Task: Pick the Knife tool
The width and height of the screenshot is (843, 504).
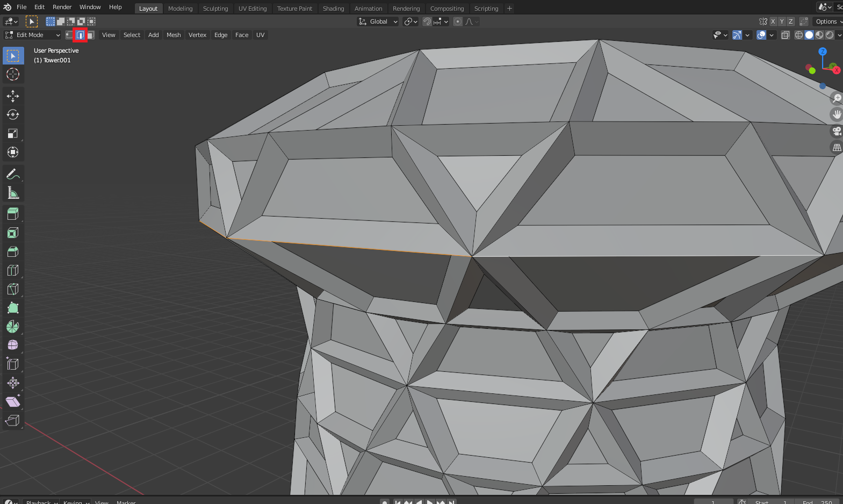Action: click(13, 289)
